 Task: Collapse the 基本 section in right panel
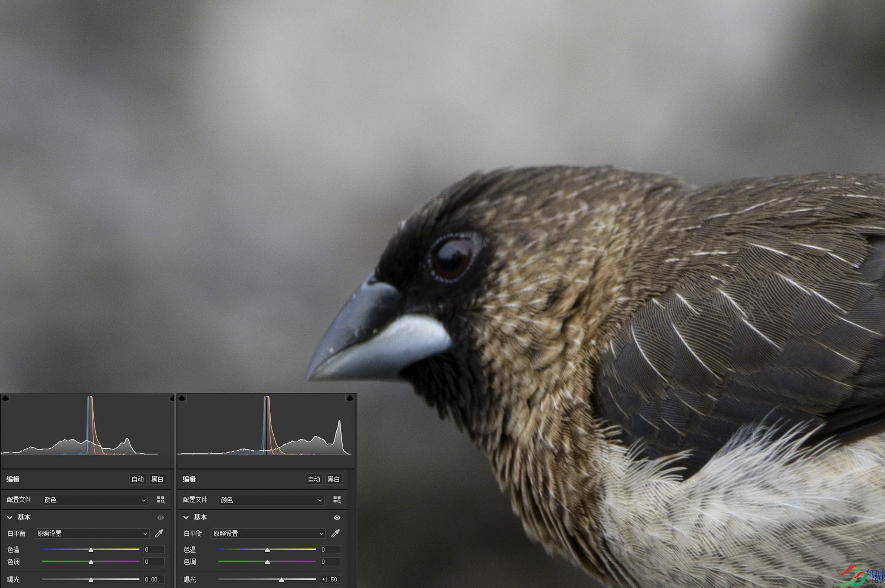[x=186, y=518]
